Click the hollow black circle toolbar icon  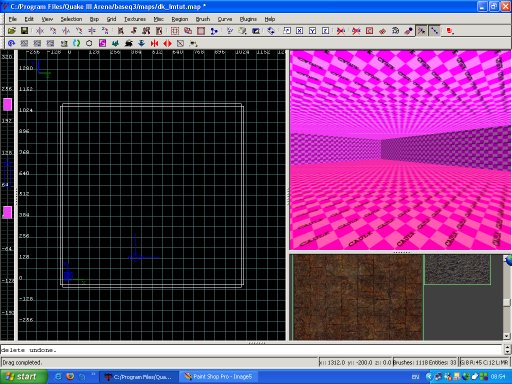tap(89, 43)
